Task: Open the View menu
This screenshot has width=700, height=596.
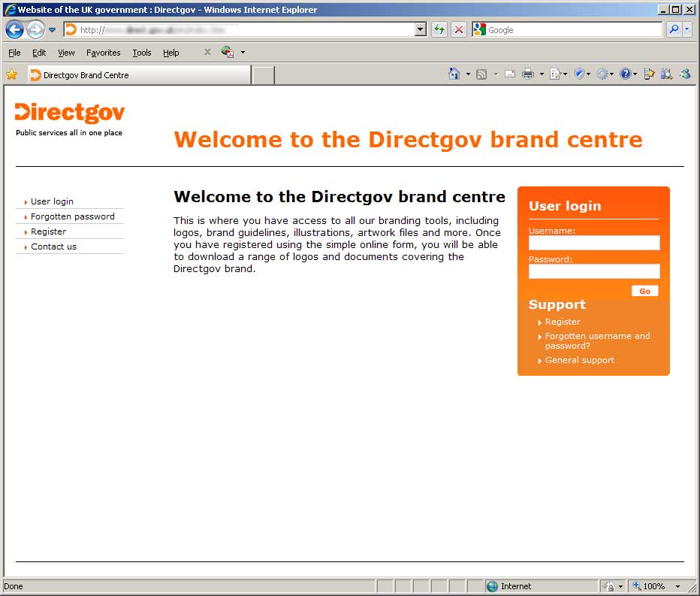Action: point(66,53)
